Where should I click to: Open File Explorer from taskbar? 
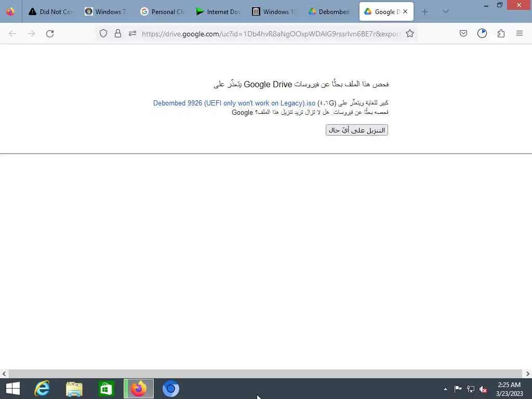coord(74,389)
